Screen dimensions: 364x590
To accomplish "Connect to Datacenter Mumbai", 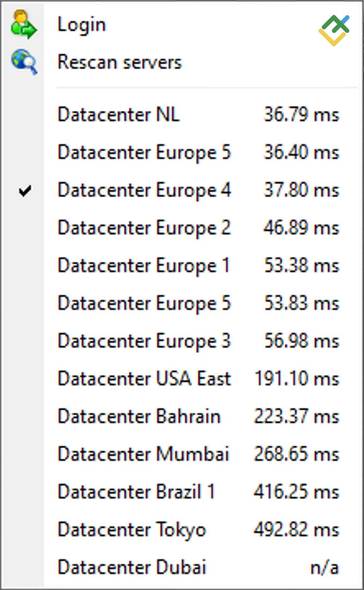I will point(143,454).
